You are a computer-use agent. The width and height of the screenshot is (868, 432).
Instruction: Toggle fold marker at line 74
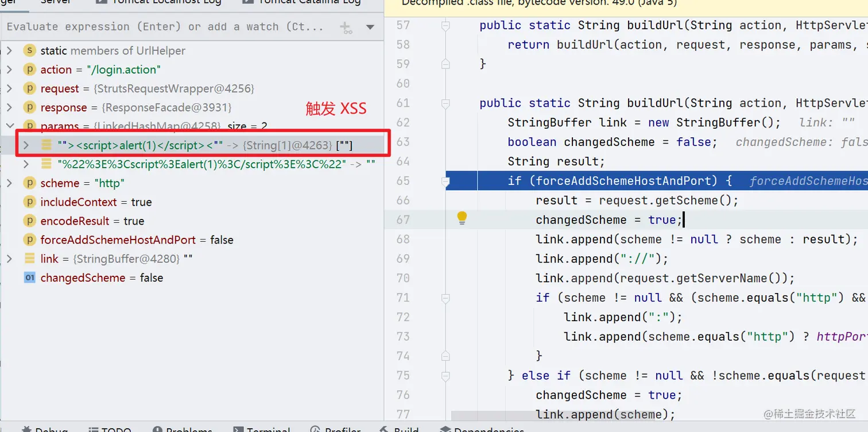tap(445, 356)
